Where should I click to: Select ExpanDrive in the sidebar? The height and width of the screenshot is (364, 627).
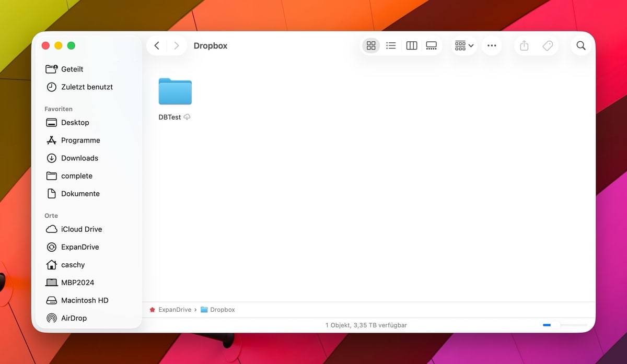79,247
